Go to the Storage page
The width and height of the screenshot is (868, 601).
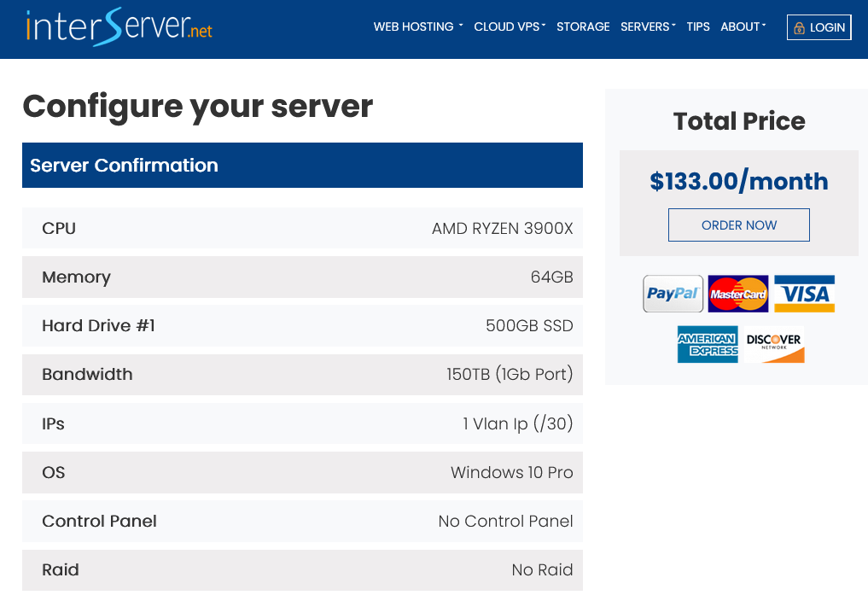[583, 26]
